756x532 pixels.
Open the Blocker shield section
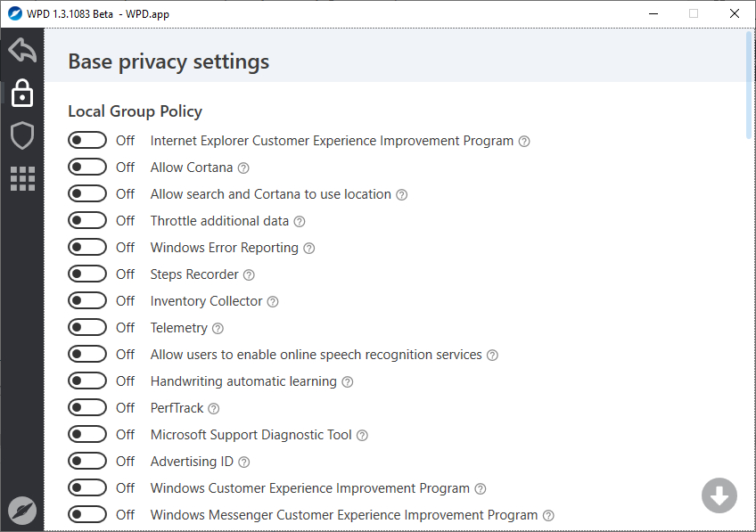point(22,135)
